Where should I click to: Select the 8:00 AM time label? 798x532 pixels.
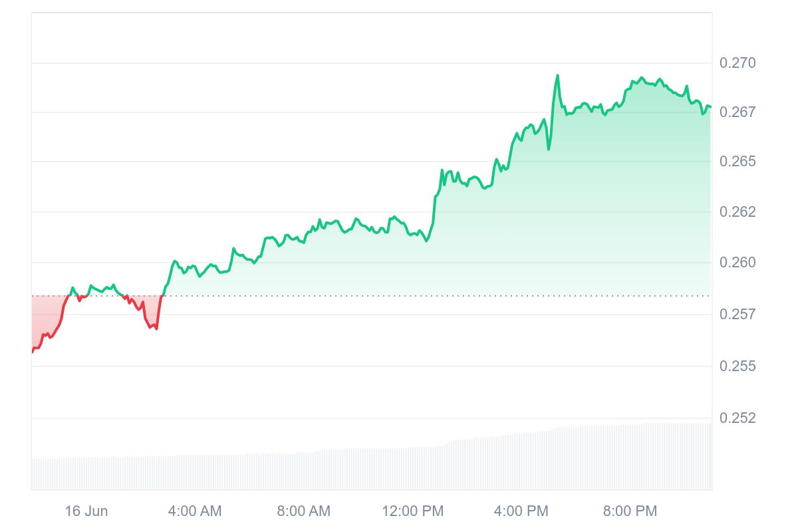click(303, 511)
